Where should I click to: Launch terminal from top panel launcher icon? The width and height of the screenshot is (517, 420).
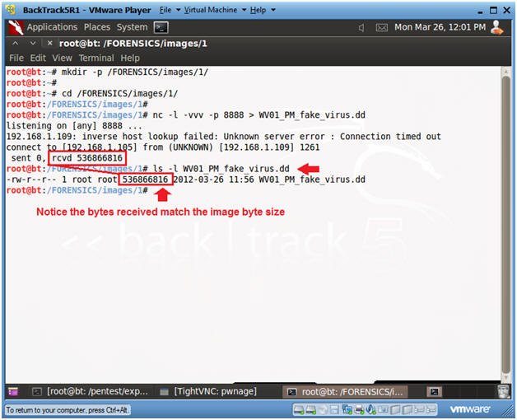pyautogui.click(x=161, y=27)
